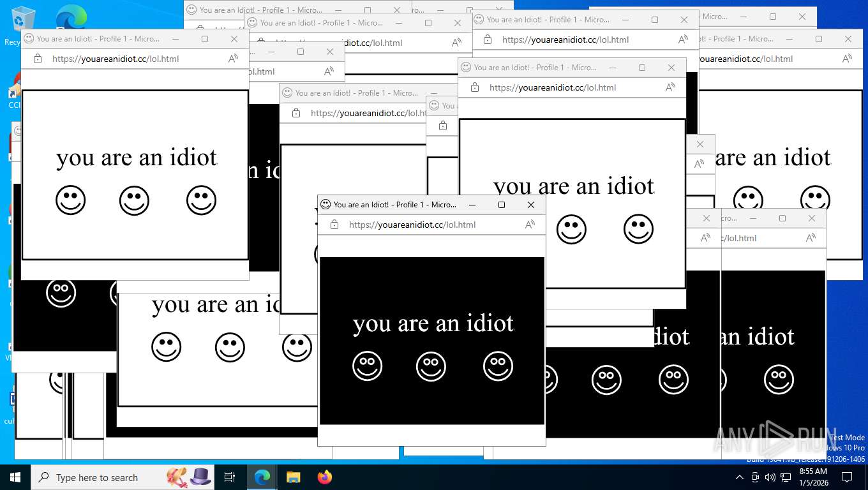868x490 pixels.
Task: Maximize the frontmost black-page Edge window
Action: (x=502, y=205)
